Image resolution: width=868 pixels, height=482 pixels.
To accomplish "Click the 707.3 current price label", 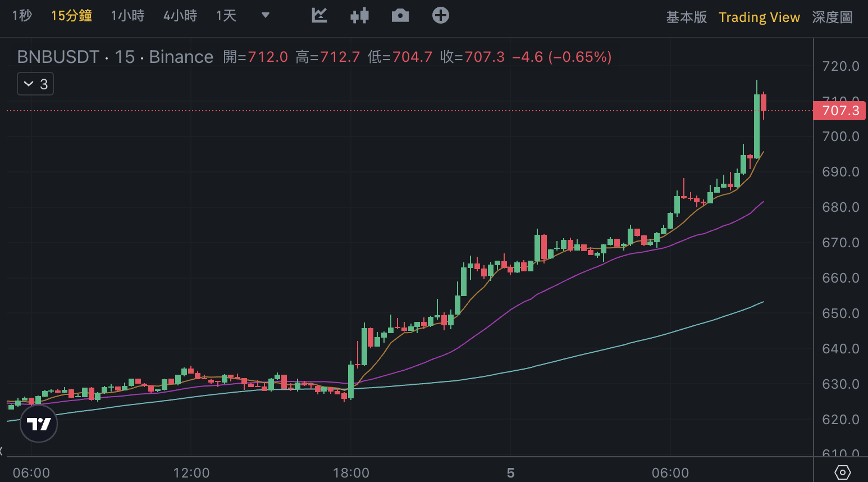I will tap(840, 111).
